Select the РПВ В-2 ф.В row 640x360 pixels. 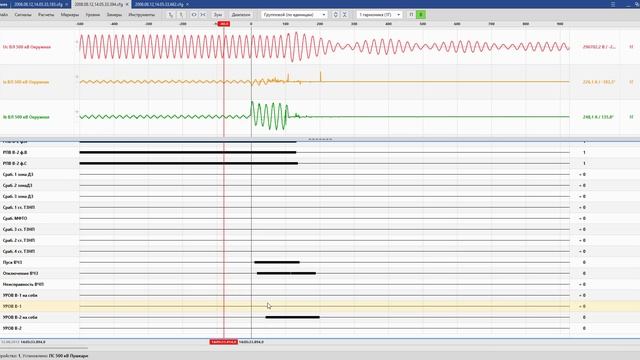320,152
